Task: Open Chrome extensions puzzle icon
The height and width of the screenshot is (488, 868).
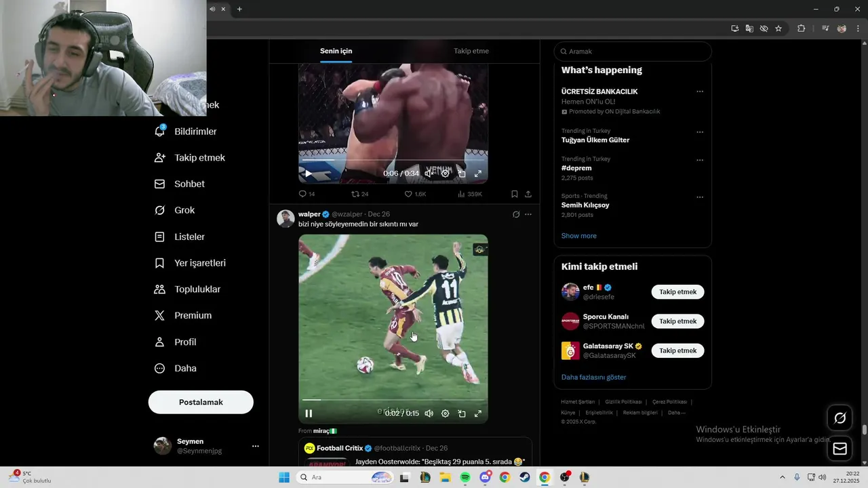Action: (x=802, y=28)
